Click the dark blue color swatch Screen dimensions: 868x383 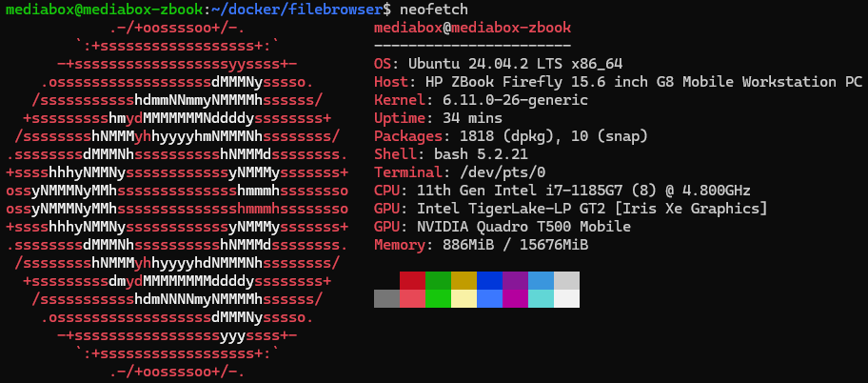pos(490,280)
